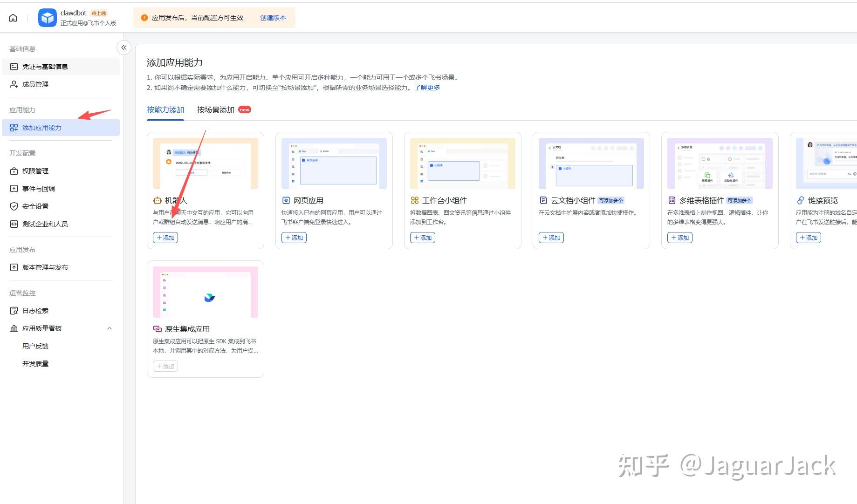
Task: Click the 正式应用@飞书个人版 subtitle text
Action: point(89,23)
